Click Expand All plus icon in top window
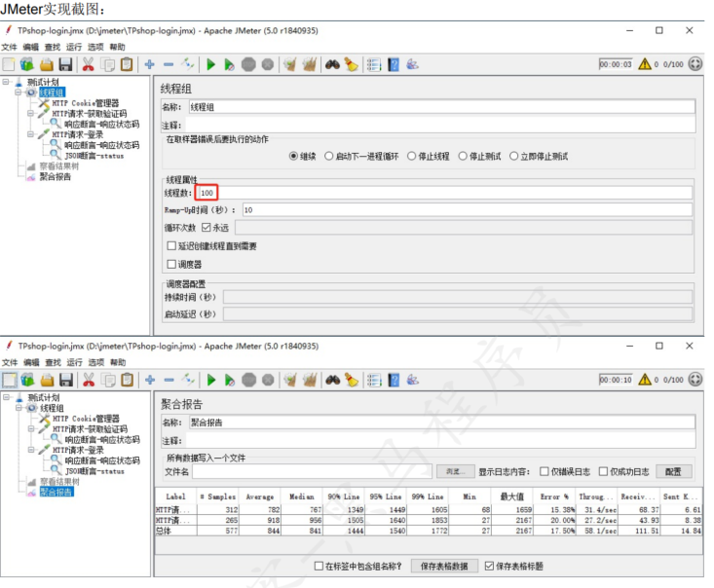 tap(150, 64)
